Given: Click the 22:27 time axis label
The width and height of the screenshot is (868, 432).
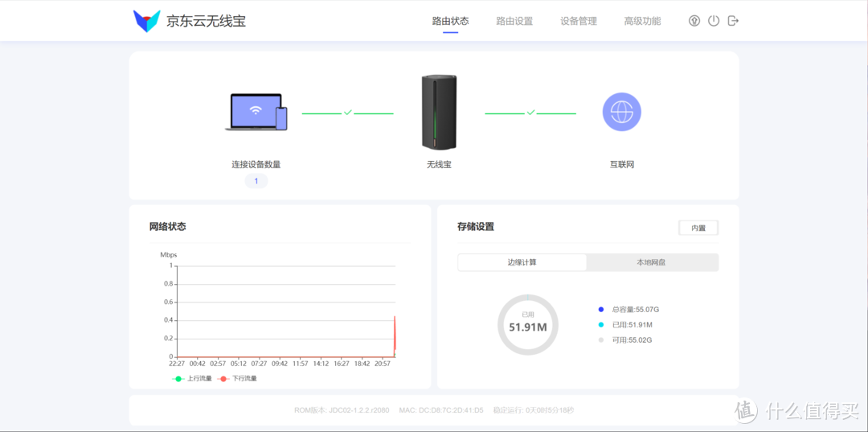Looking at the screenshot, I should tap(177, 364).
